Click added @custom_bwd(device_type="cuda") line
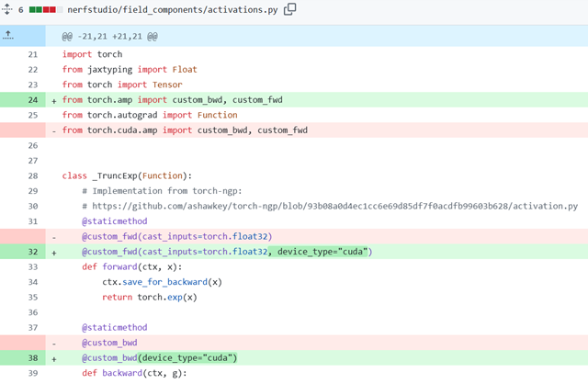This screenshot has width=588, height=384. (x=159, y=357)
